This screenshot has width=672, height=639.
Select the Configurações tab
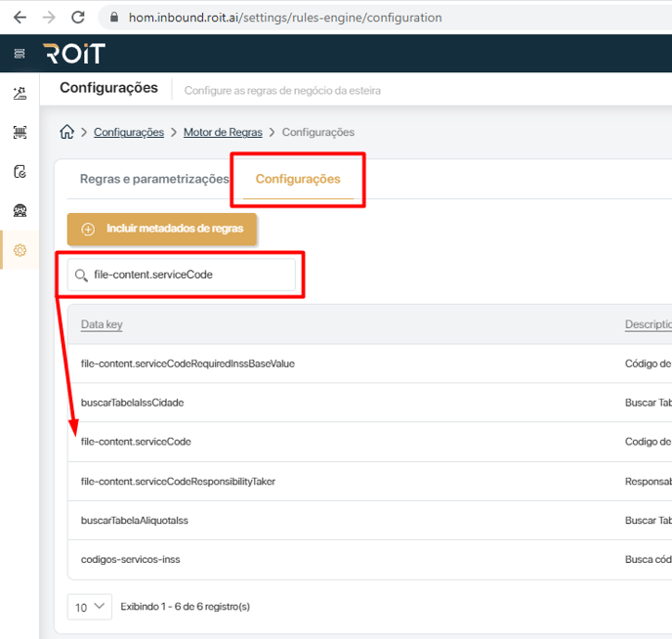298,179
